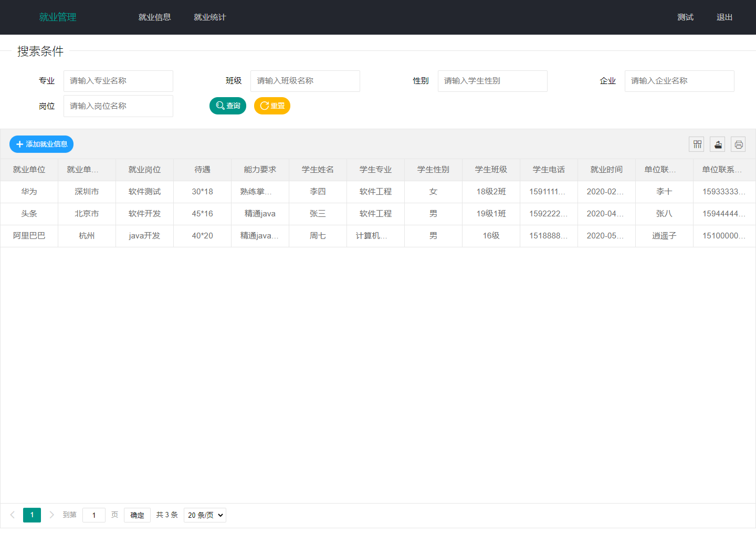
Task: Open the 就业统计 menu item
Action: [209, 17]
